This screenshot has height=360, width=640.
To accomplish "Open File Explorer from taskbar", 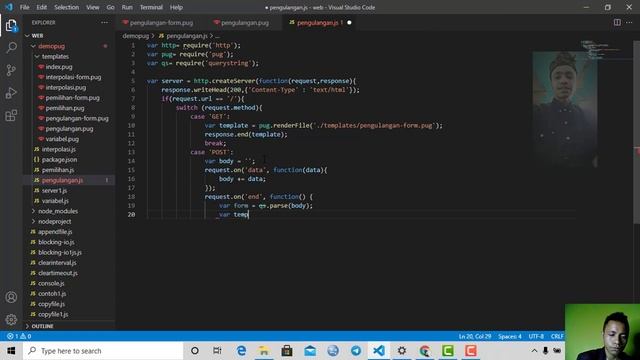I will coord(264,351).
